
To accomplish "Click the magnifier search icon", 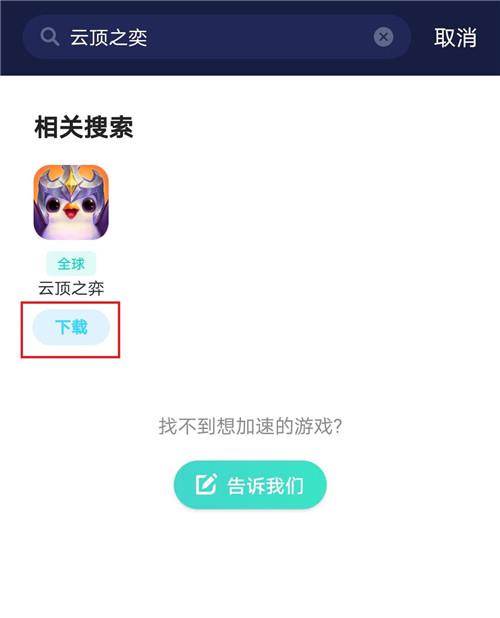I will pos(50,37).
